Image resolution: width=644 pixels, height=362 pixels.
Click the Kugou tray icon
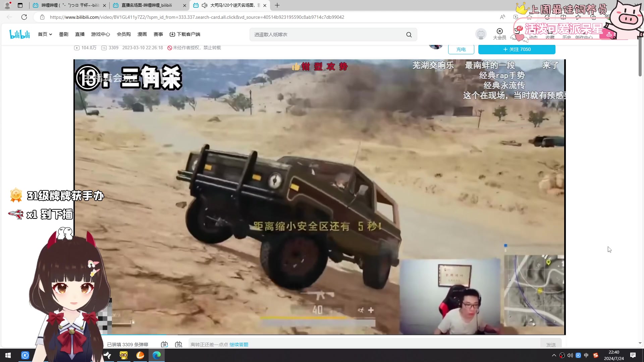[x=578, y=355]
